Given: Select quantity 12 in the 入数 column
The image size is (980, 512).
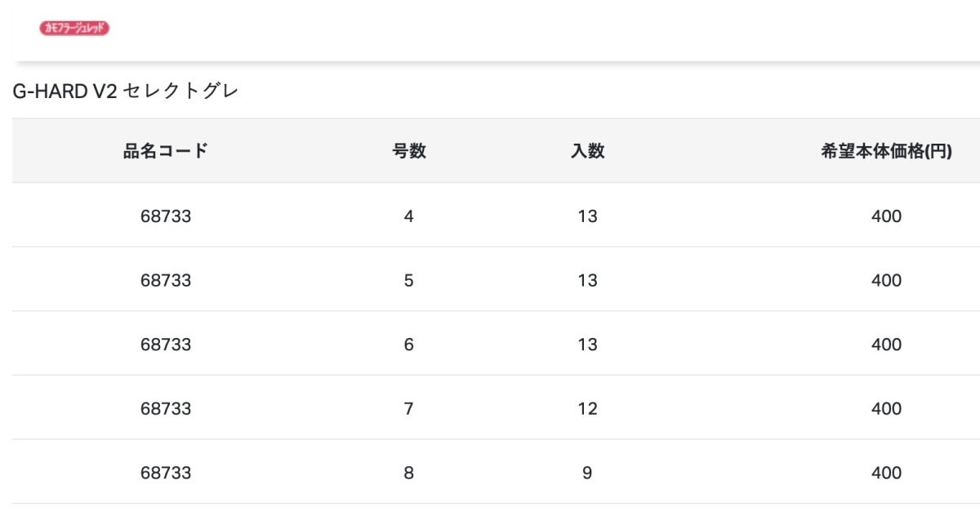Looking at the screenshot, I should point(587,409).
